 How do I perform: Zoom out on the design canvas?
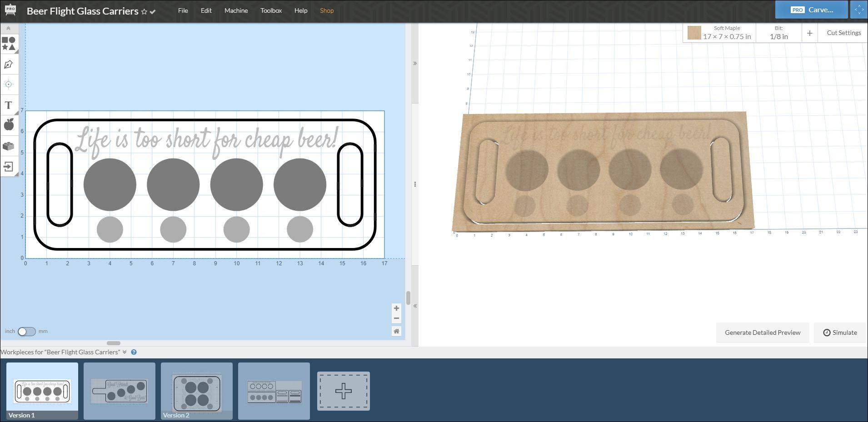[396, 318]
